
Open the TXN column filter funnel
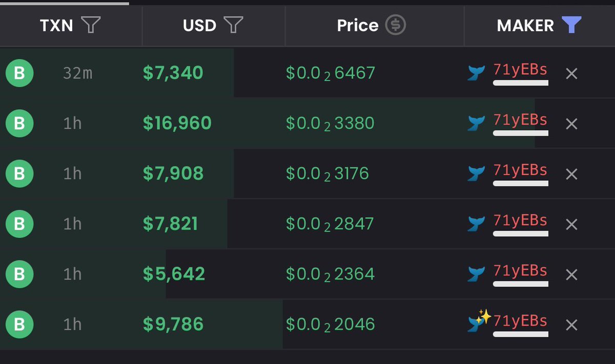click(91, 25)
